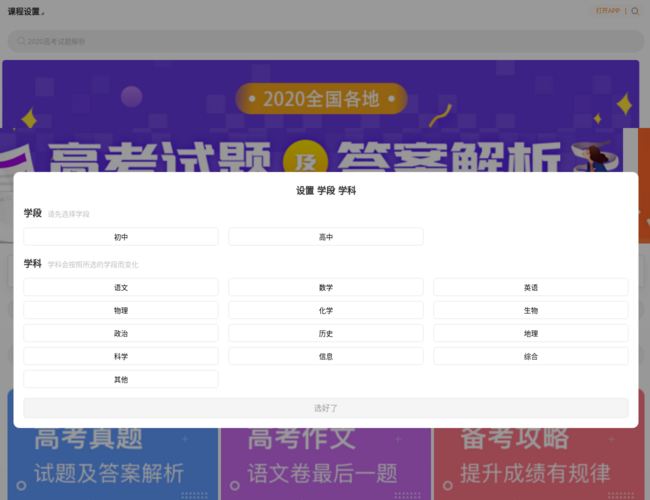The height and width of the screenshot is (500, 650).
Task: Click the 学段 section label
Action: coord(33,213)
